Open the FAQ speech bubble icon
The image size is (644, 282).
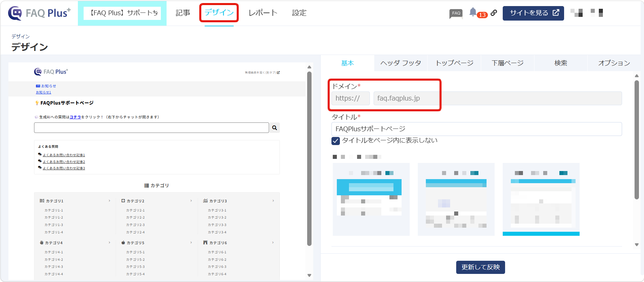[x=456, y=13]
